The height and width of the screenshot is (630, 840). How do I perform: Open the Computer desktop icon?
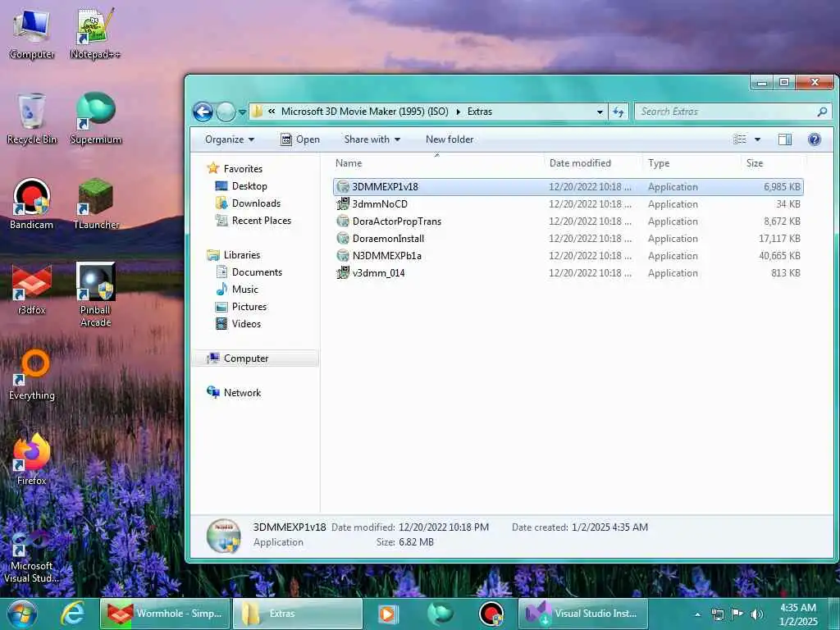[32, 34]
